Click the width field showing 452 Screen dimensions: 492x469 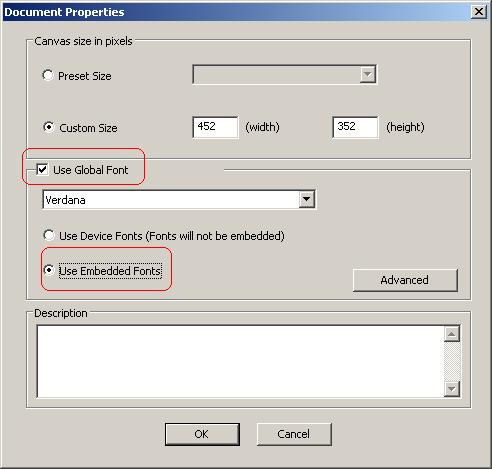click(x=215, y=127)
